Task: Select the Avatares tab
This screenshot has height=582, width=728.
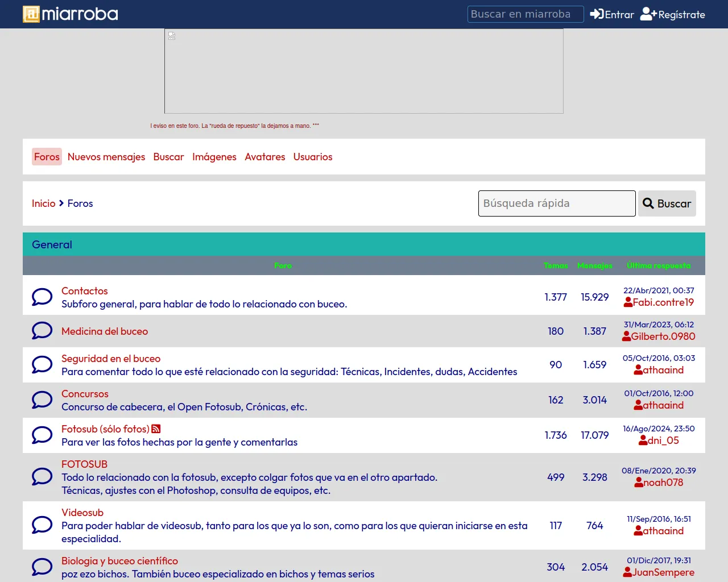Action: click(265, 157)
